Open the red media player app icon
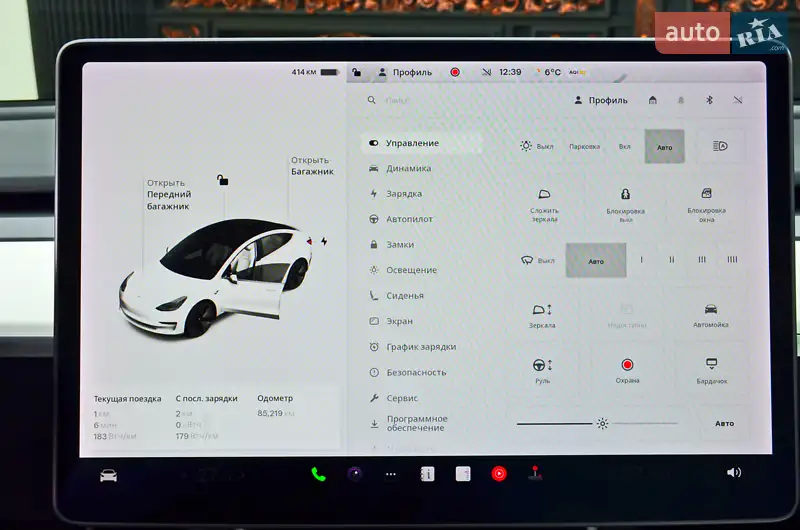 coord(499,474)
